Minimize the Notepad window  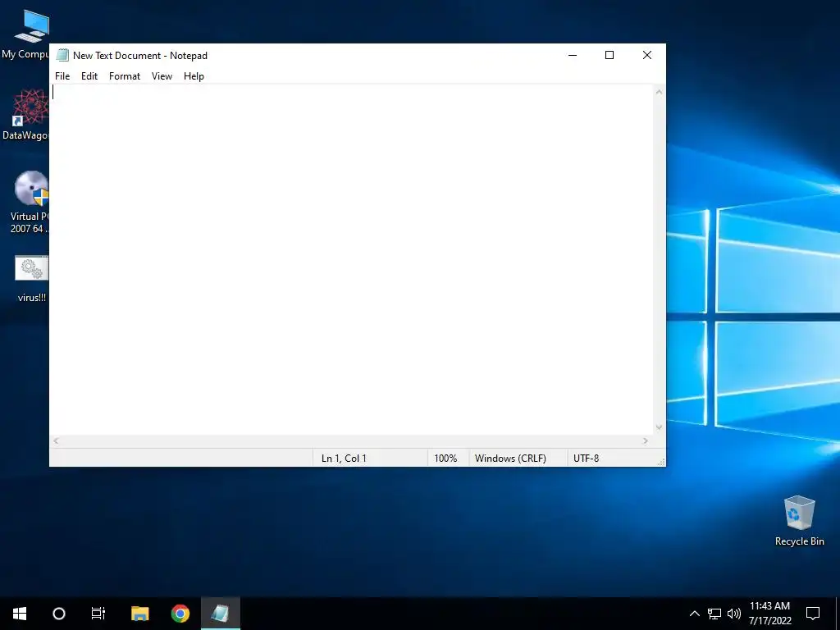(573, 55)
